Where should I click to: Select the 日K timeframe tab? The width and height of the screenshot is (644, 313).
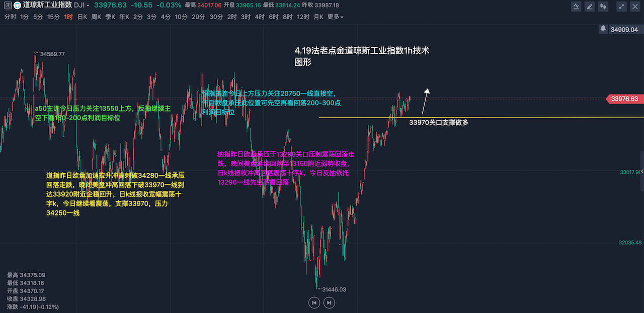82,17
